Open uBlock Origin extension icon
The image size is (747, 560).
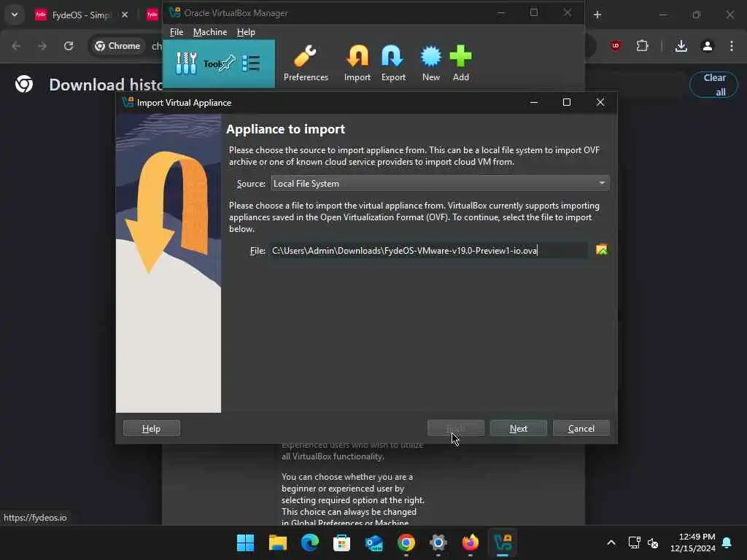tap(616, 46)
